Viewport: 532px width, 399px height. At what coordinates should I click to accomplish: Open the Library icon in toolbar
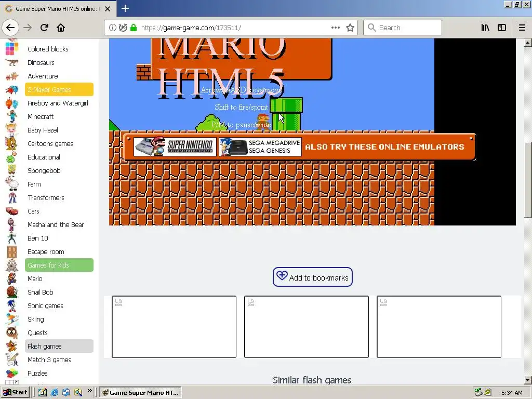(x=485, y=28)
